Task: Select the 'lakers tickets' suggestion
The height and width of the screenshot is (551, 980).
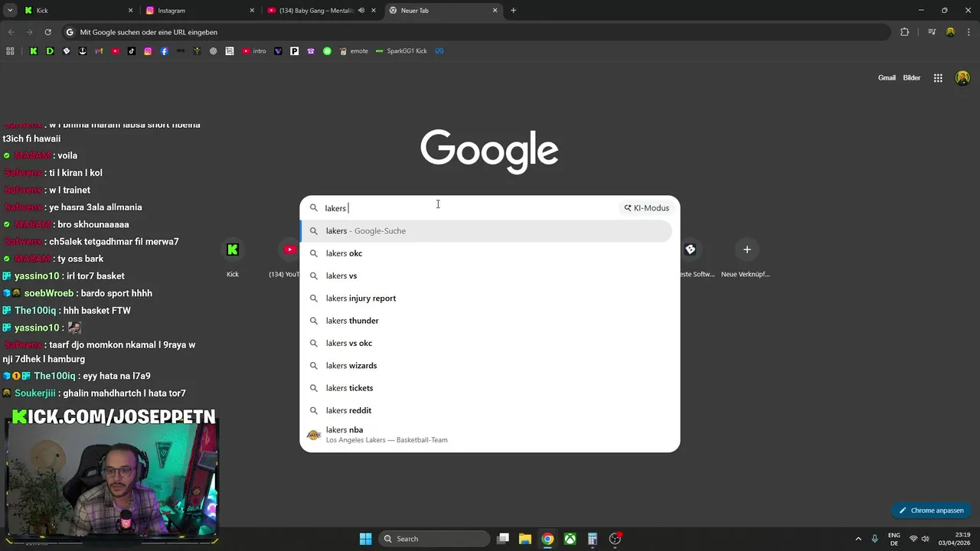Action: [486, 388]
